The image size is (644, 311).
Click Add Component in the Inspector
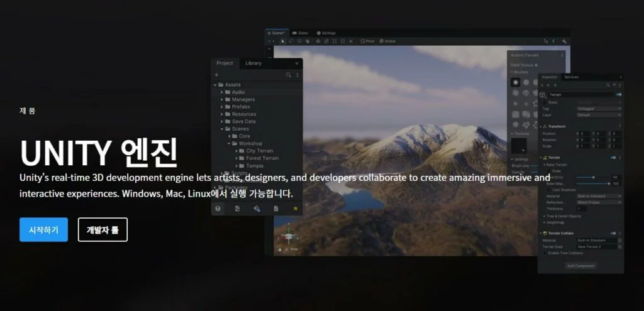coord(580,266)
